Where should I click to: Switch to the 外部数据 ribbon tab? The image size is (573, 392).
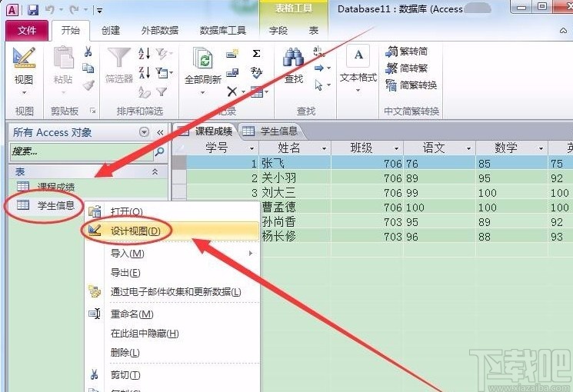pos(160,30)
